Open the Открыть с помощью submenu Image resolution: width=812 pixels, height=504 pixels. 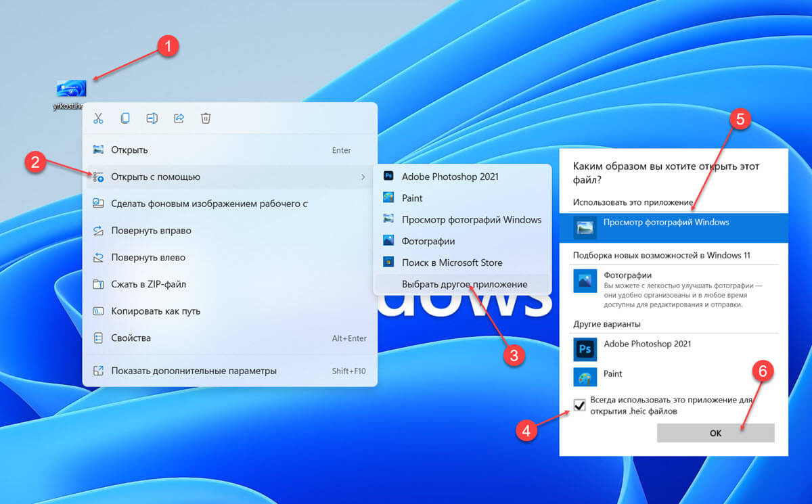[230, 177]
